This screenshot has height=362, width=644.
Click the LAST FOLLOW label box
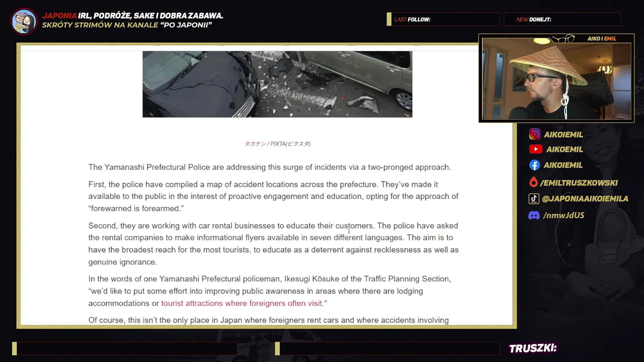443,19
